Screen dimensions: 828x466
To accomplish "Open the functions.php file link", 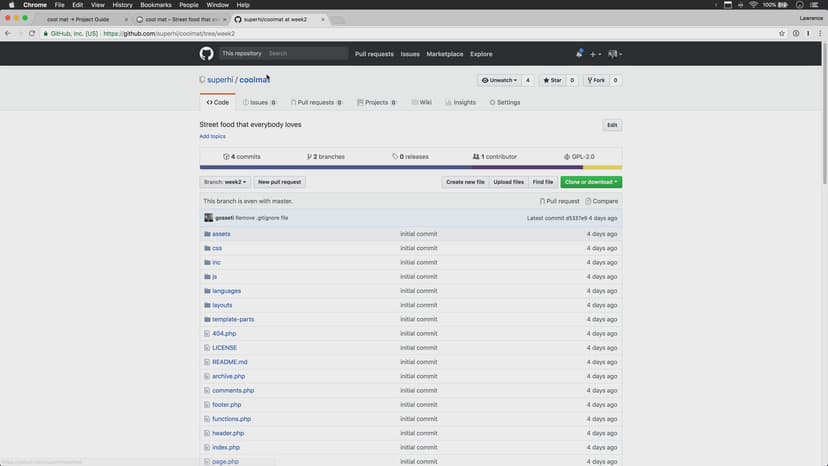I will [x=231, y=419].
